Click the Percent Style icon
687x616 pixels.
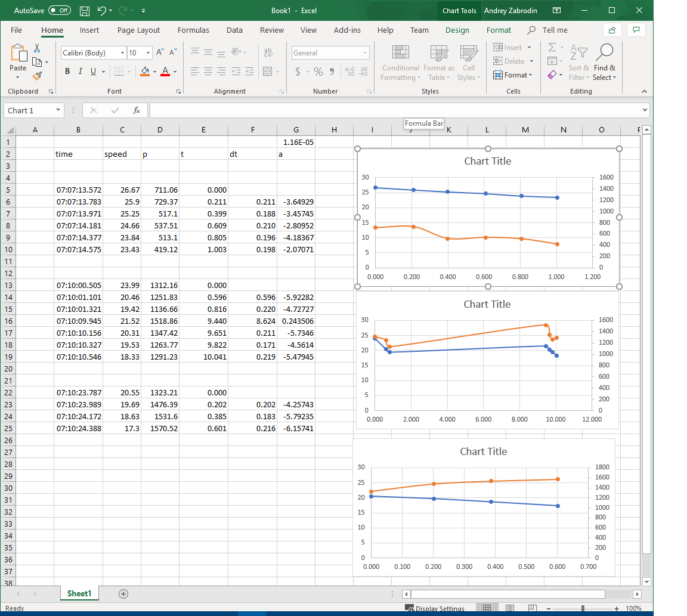coord(318,72)
